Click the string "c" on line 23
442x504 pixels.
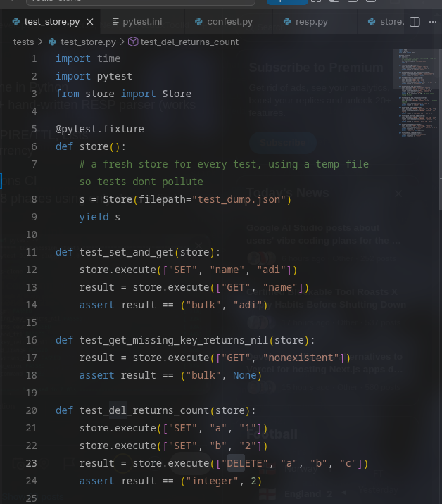click(348, 463)
